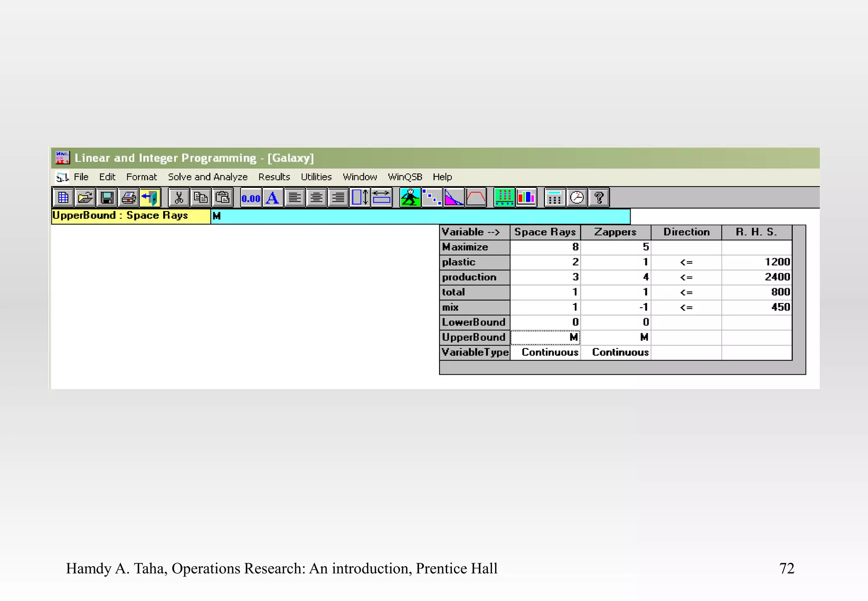Open the Graphic Method icon
Screen dimensions: 868x601
(454, 198)
